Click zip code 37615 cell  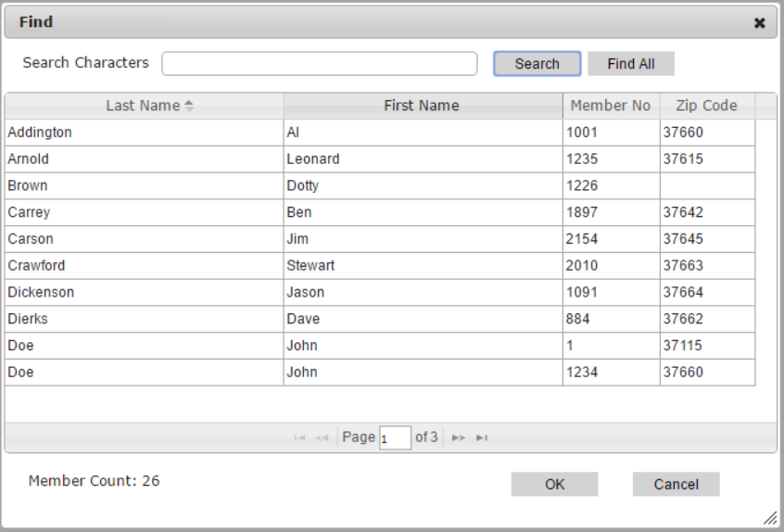[x=707, y=159]
